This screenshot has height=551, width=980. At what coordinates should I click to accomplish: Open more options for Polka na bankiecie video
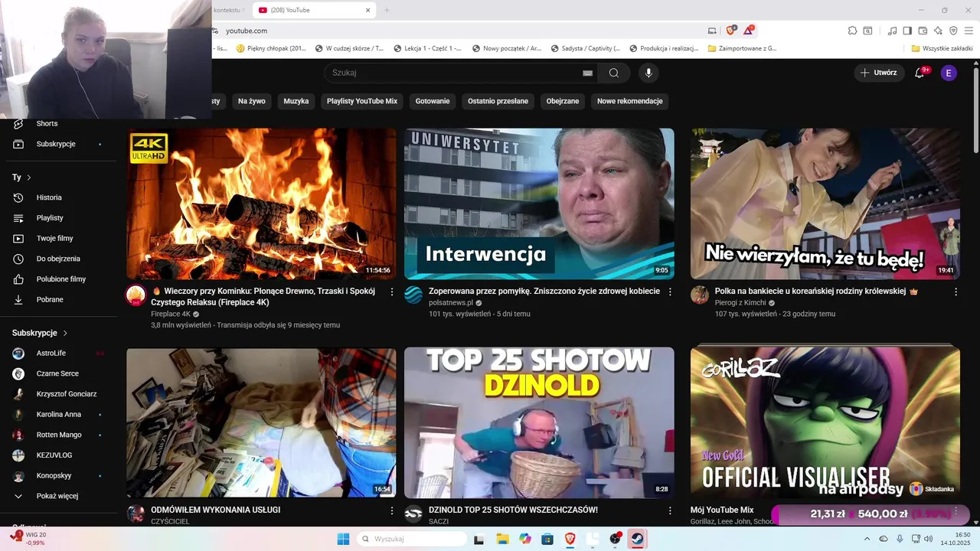pyautogui.click(x=955, y=292)
